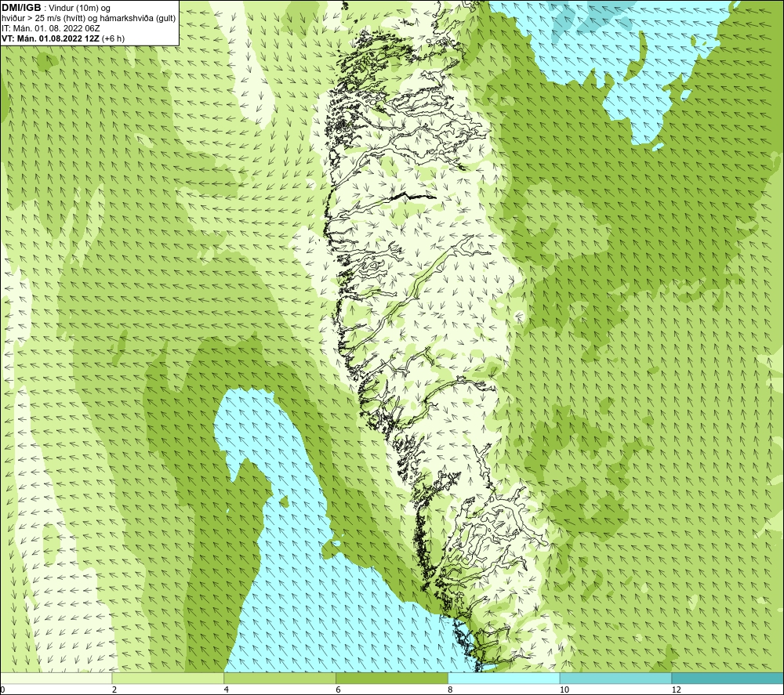
Task: Select the 8–10 m/s light cyan band
Action: pyautogui.click(x=504, y=678)
